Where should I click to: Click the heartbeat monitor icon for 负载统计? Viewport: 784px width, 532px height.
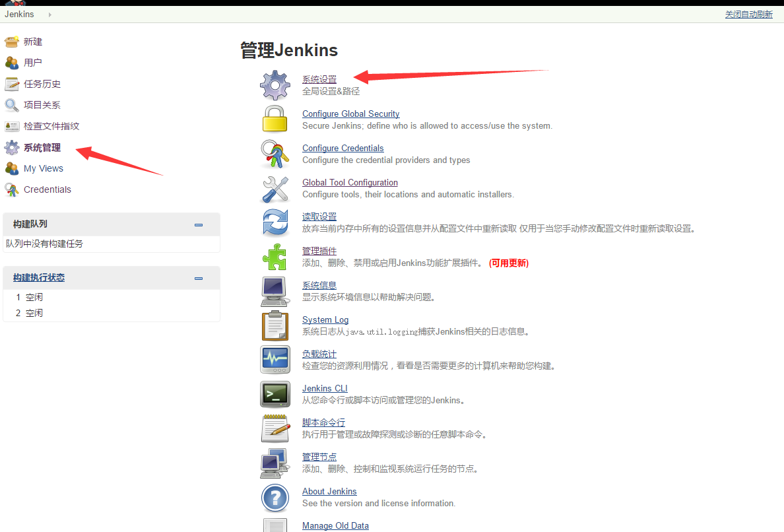coord(275,360)
